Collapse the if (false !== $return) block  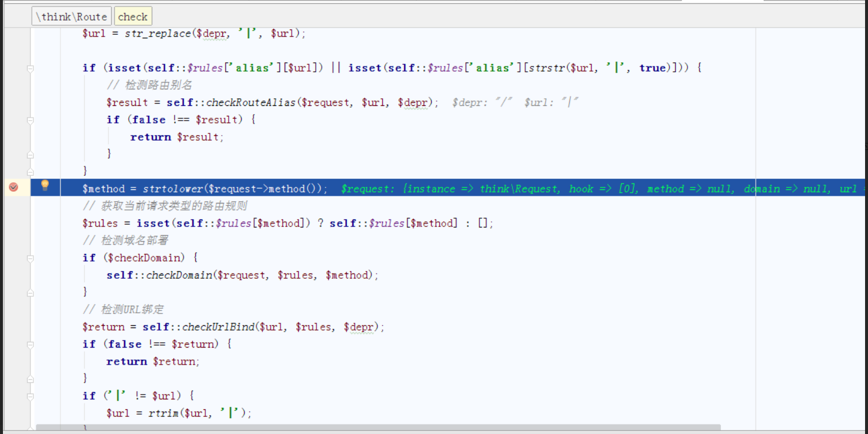pos(30,344)
